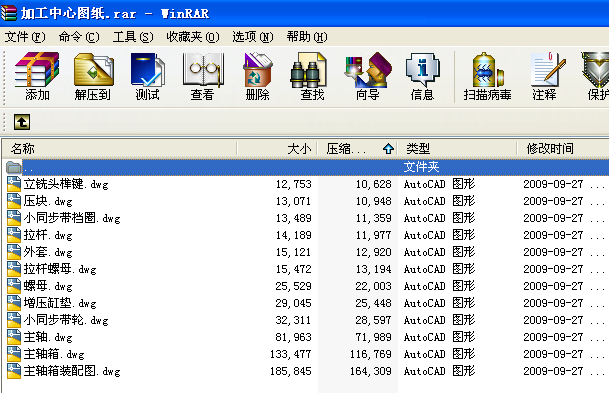Select the file name 主轴.dwg

point(48,337)
